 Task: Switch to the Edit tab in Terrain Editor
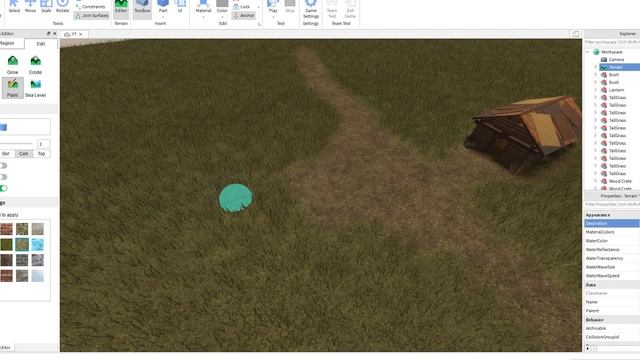click(x=41, y=44)
